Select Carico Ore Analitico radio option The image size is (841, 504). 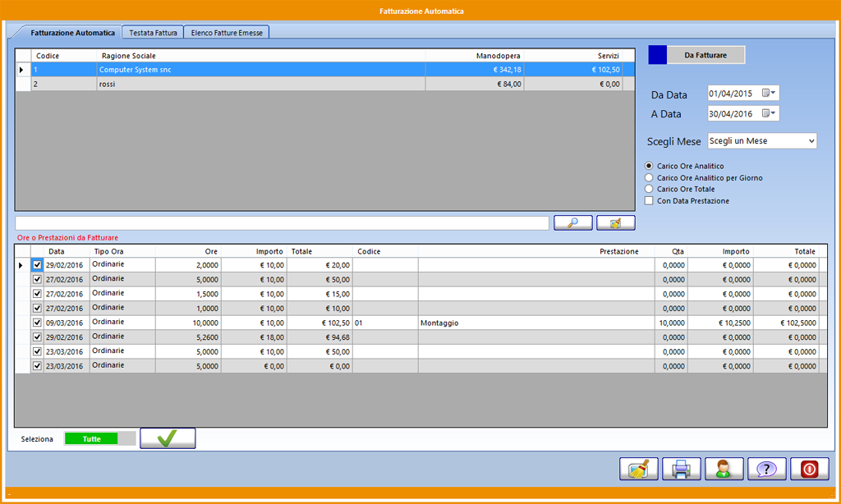(x=649, y=166)
